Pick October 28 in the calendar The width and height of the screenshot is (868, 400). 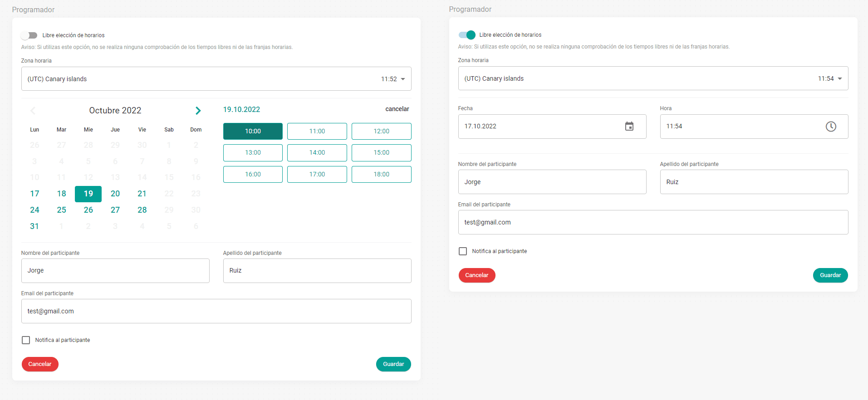tap(142, 210)
